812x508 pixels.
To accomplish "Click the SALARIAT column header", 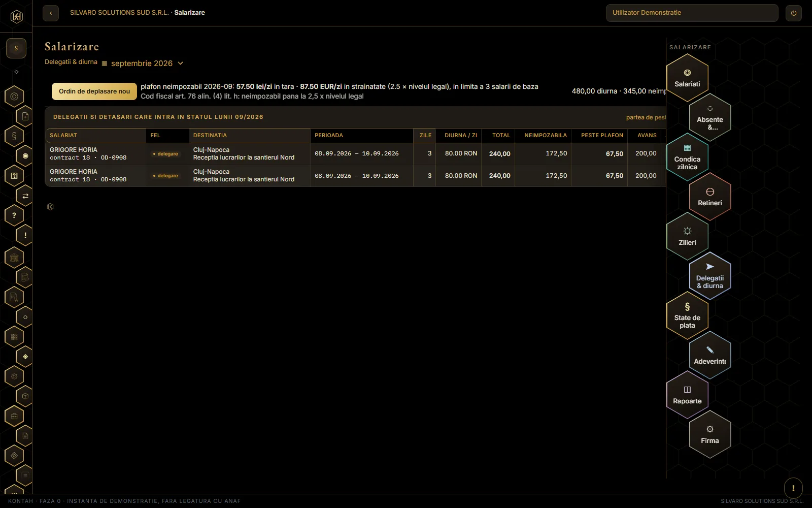I will (96, 135).
